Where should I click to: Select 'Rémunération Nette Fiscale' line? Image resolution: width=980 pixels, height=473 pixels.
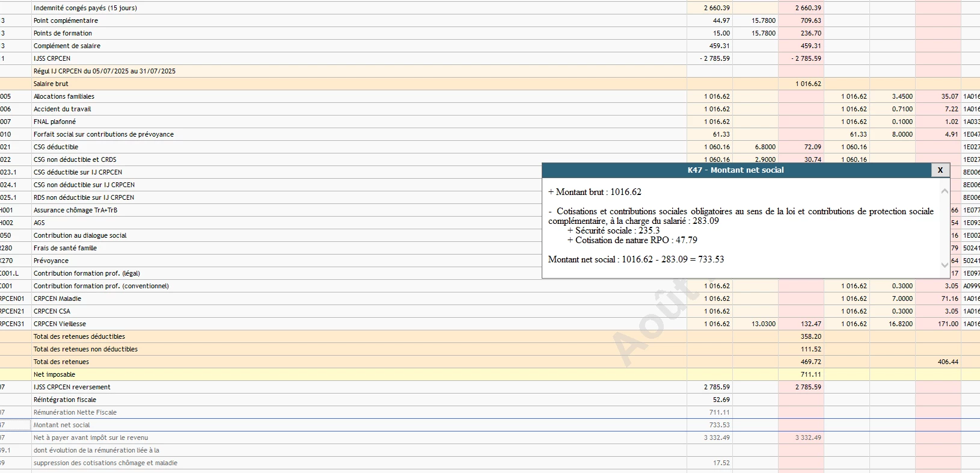tap(75, 412)
